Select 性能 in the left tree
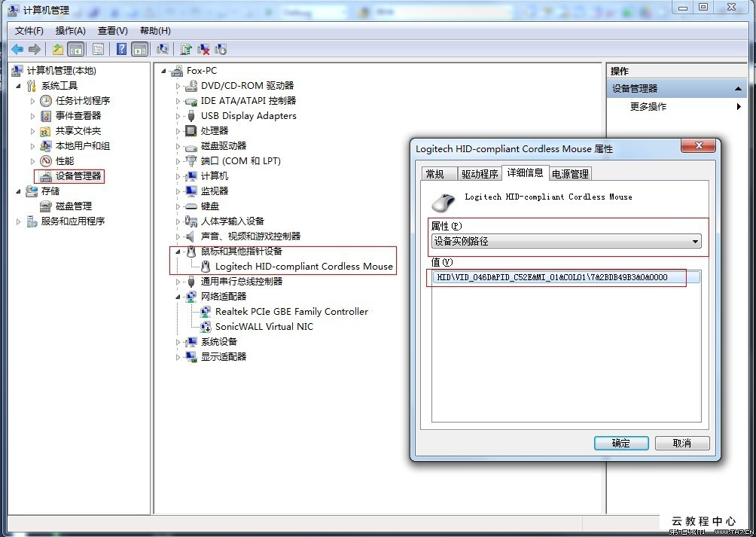This screenshot has height=537, width=756. point(65,160)
